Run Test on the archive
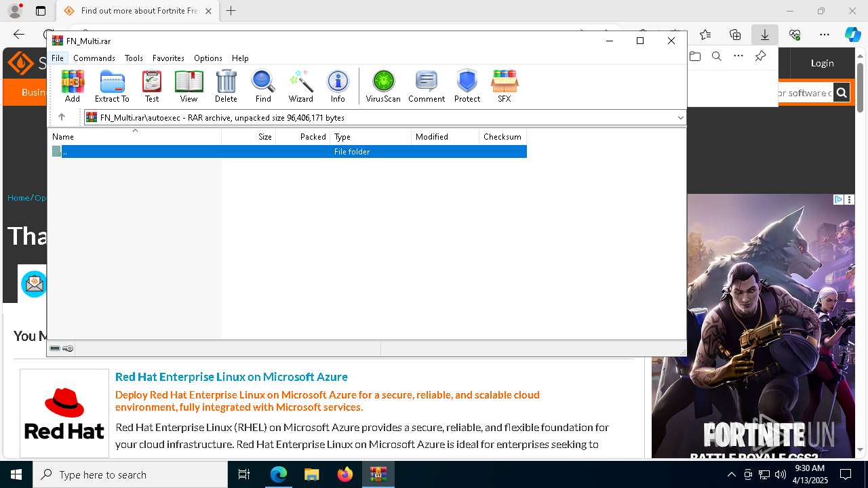The height and width of the screenshot is (488, 868). coord(152,86)
